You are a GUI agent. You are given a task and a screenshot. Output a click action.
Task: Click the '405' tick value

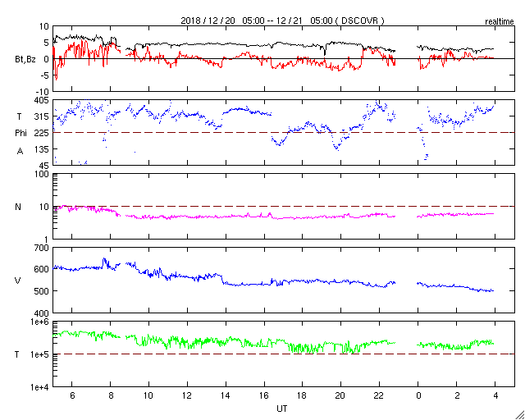tap(42, 100)
